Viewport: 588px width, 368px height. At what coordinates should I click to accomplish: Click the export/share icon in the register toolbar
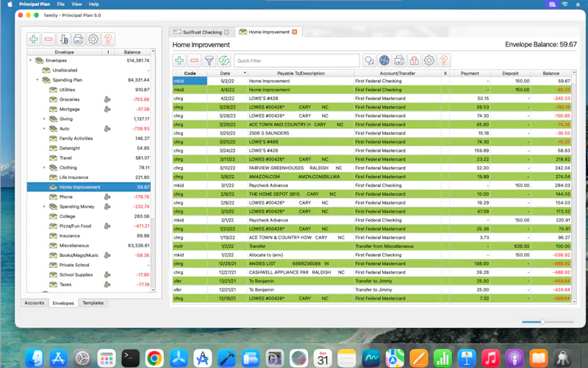(x=415, y=60)
